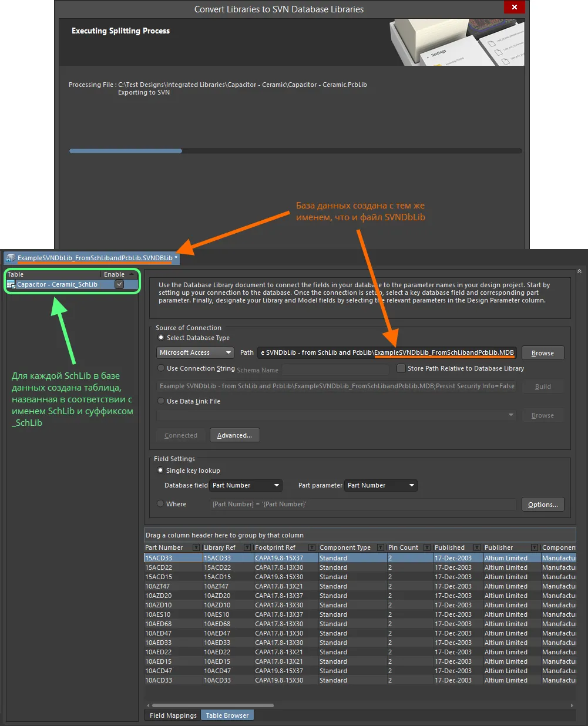Click Footprint Ref cell CAPA17.8-13X21 for 10AZT47

point(285,586)
